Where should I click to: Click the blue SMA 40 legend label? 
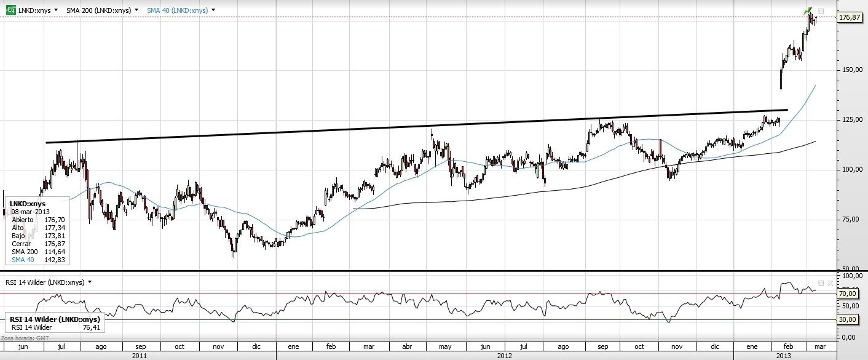pyautogui.click(x=177, y=10)
